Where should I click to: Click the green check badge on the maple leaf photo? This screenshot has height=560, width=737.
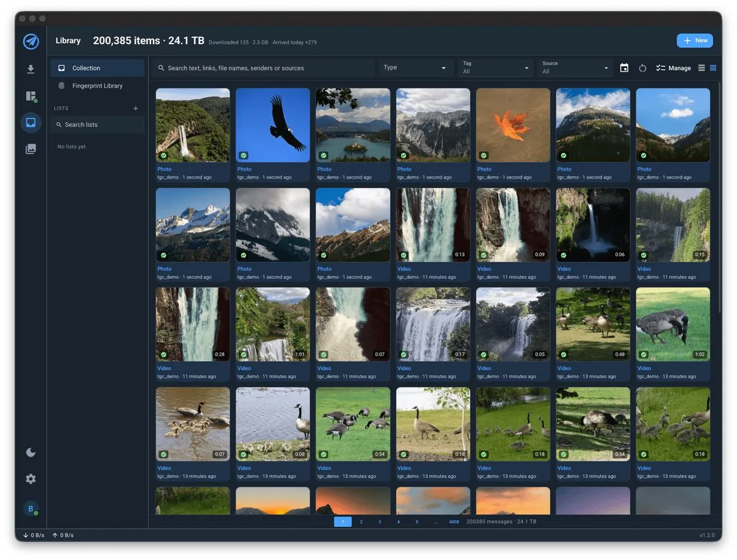(x=483, y=155)
